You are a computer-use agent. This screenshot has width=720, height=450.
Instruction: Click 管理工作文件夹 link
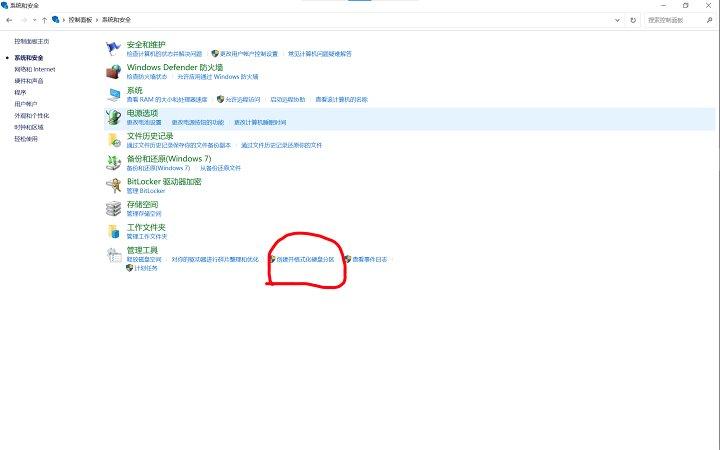(147, 237)
